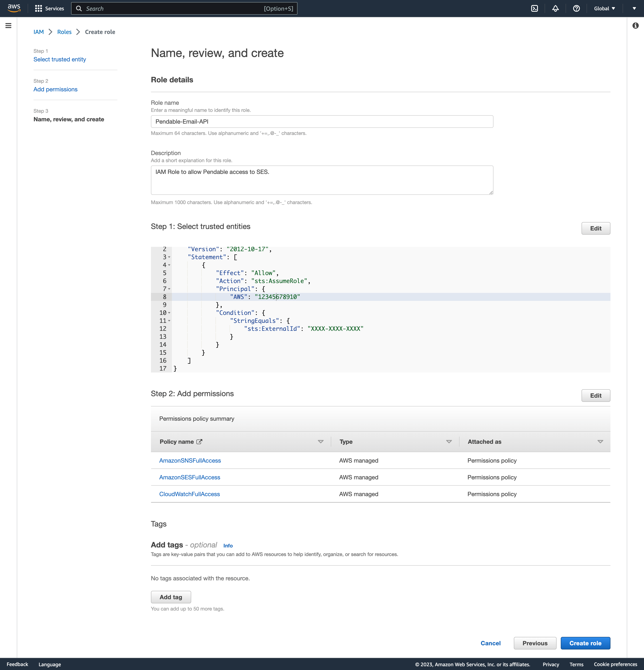This screenshot has height=670, width=644.
Task: Click the Role name input field
Action: tap(322, 122)
